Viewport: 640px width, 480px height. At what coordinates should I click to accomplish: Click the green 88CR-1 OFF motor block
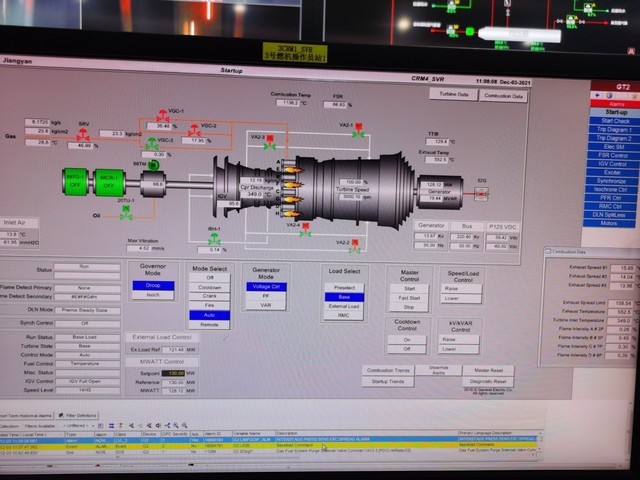coord(109,182)
